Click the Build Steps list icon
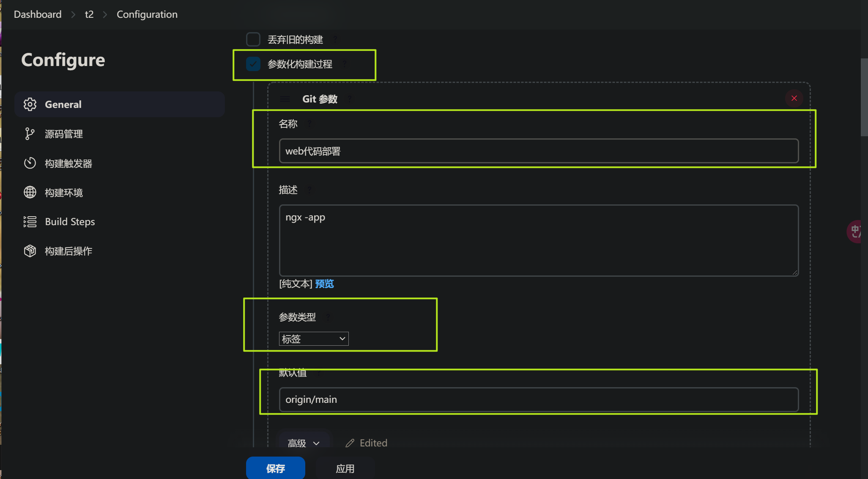 pyautogui.click(x=30, y=222)
